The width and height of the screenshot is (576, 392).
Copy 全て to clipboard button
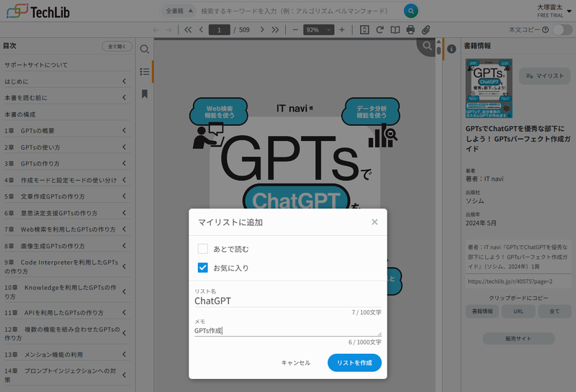(x=554, y=311)
